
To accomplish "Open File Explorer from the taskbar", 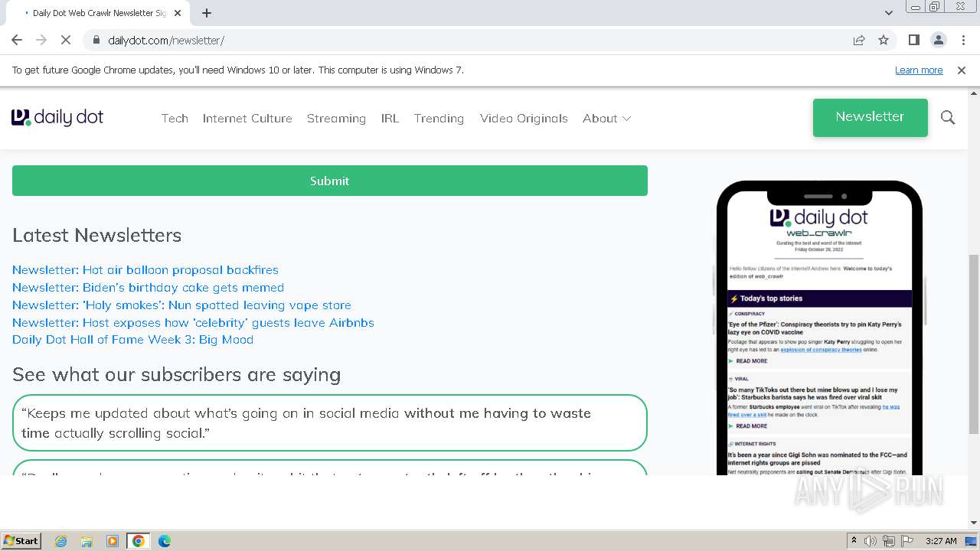I will pos(87,541).
